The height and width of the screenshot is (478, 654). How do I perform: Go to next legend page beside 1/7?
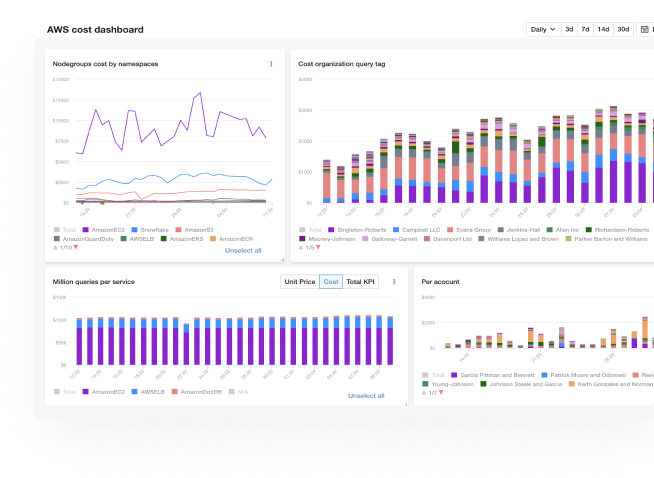[x=441, y=393]
